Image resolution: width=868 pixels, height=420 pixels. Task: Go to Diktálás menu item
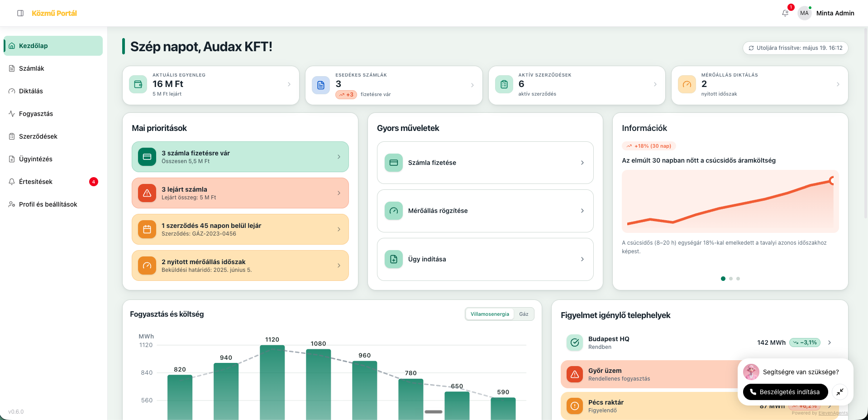coord(53,91)
